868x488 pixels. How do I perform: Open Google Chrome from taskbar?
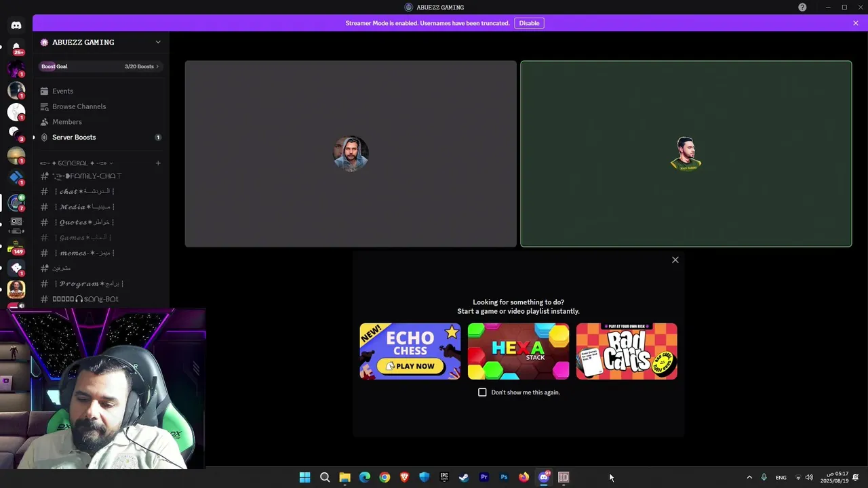point(384,477)
